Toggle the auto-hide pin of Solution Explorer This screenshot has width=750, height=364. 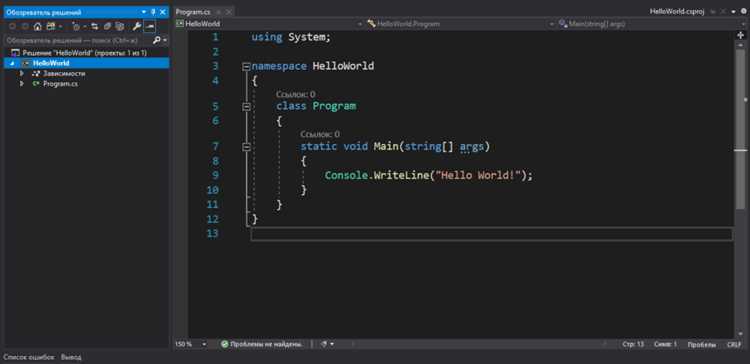tap(153, 12)
